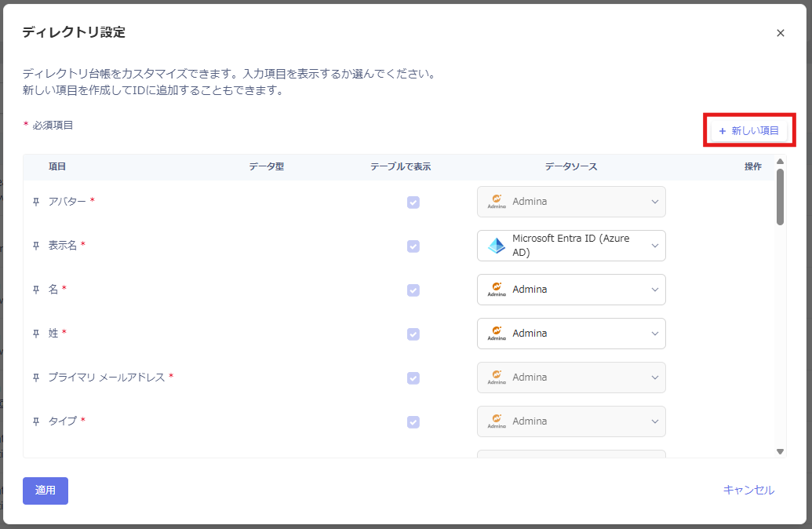Click the Microsoft Entra ID logo icon
The height and width of the screenshot is (529, 812).
(497, 246)
